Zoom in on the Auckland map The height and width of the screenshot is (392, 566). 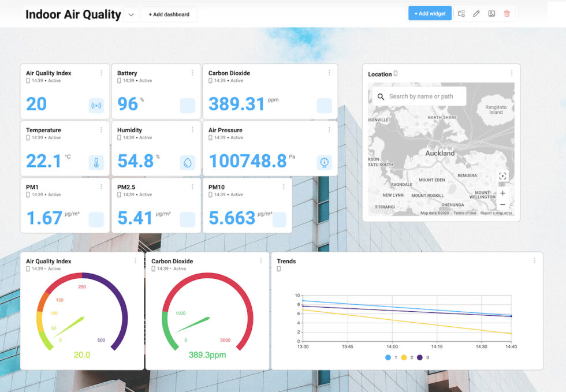(x=502, y=193)
